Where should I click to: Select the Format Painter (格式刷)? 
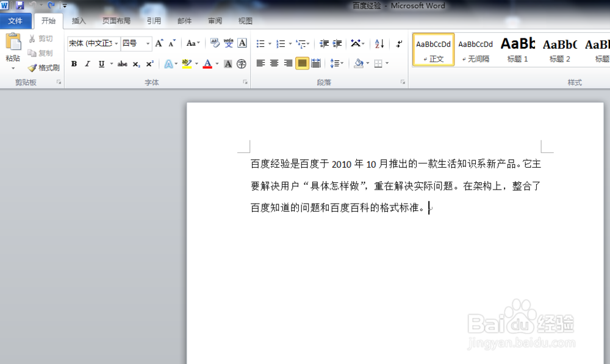point(44,68)
